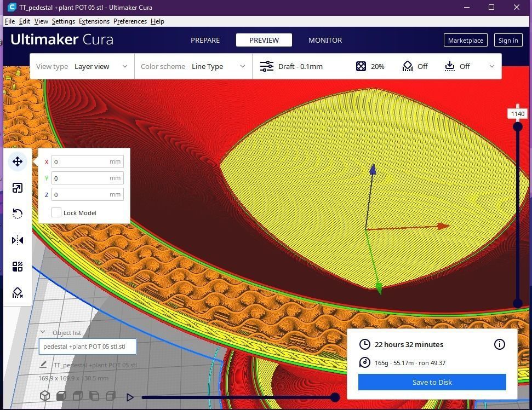Click the 22 hours 32 minutes text

pos(409,344)
